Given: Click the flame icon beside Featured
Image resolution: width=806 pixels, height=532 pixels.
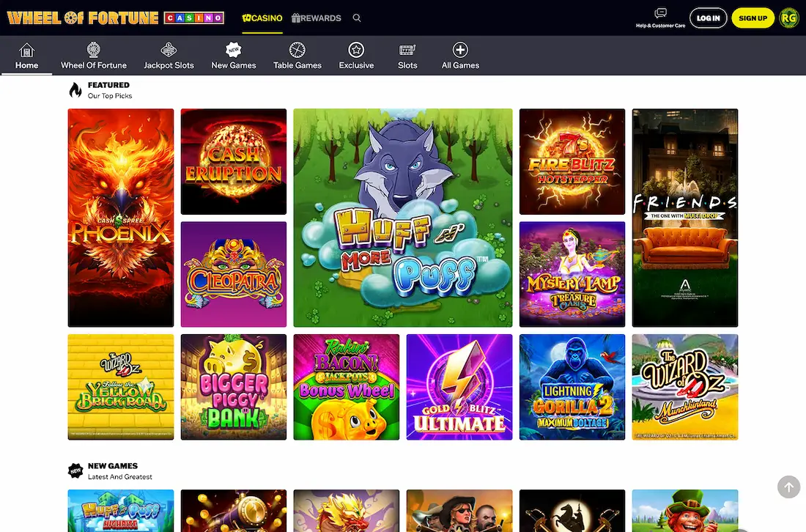Looking at the screenshot, I should (x=75, y=89).
